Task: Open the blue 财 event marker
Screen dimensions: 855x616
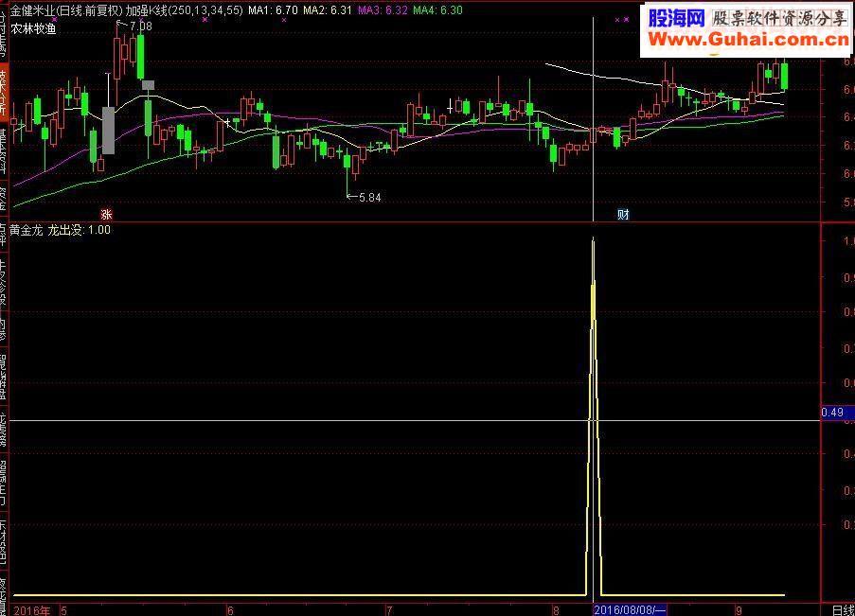Action: click(x=623, y=214)
